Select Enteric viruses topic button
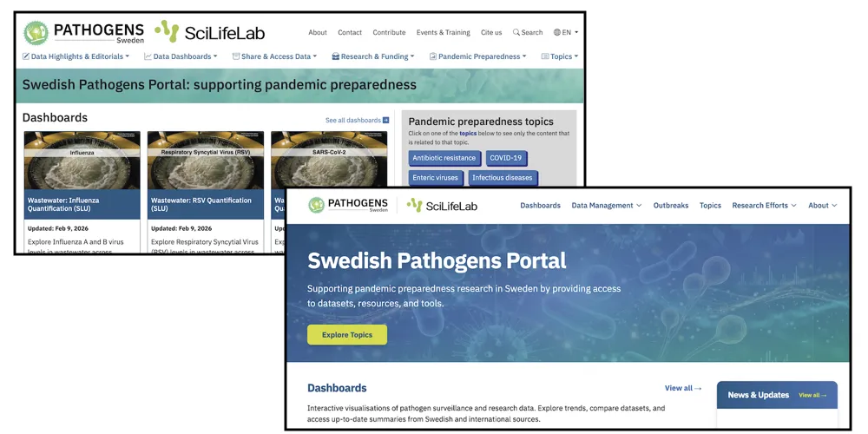This screenshot has width=868, height=434. point(436,178)
